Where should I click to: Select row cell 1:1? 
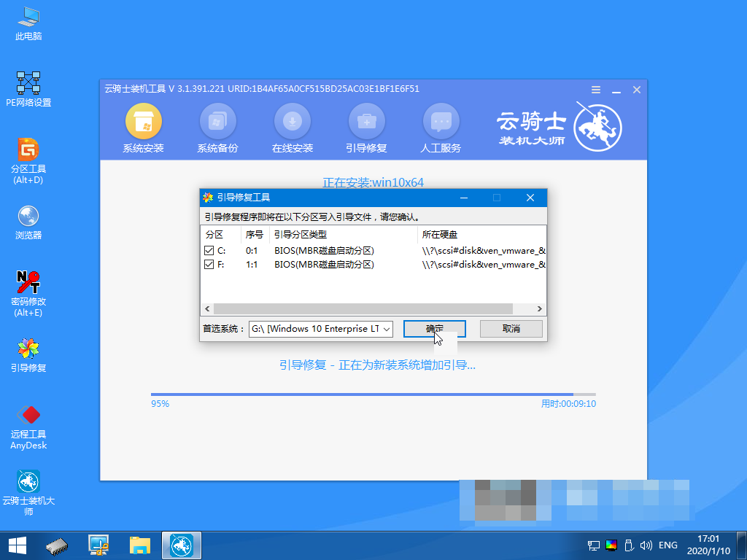[252, 264]
